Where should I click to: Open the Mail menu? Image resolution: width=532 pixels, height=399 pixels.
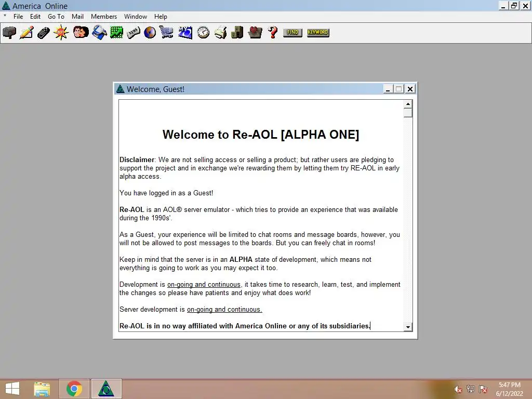pos(77,17)
